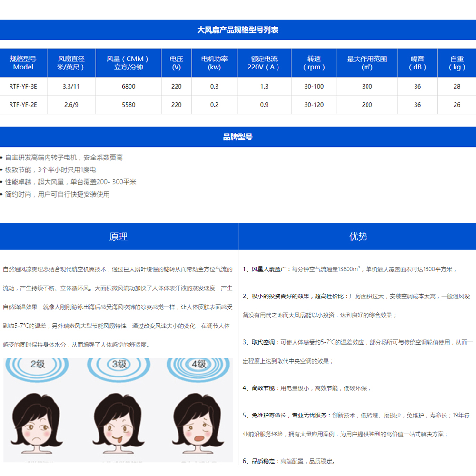Click the 自然通风凉爽理念 paragraph first line

118,269
